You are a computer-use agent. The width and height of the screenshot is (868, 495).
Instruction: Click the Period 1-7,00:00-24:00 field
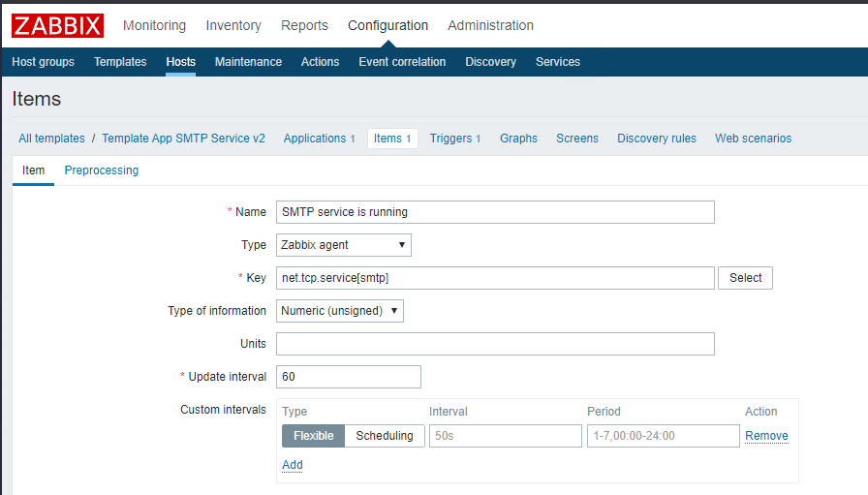(664, 436)
